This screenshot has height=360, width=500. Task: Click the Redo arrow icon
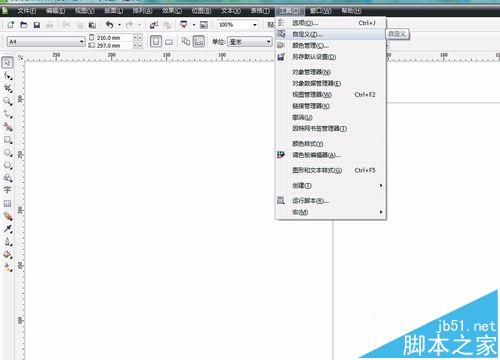(x=129, y=25)
